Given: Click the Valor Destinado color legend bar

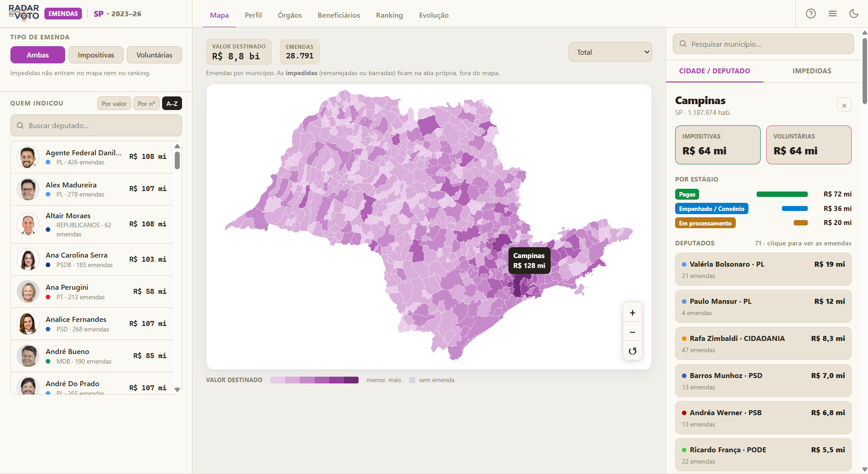Looking at the screenshot, I should (x=314, y=380).
